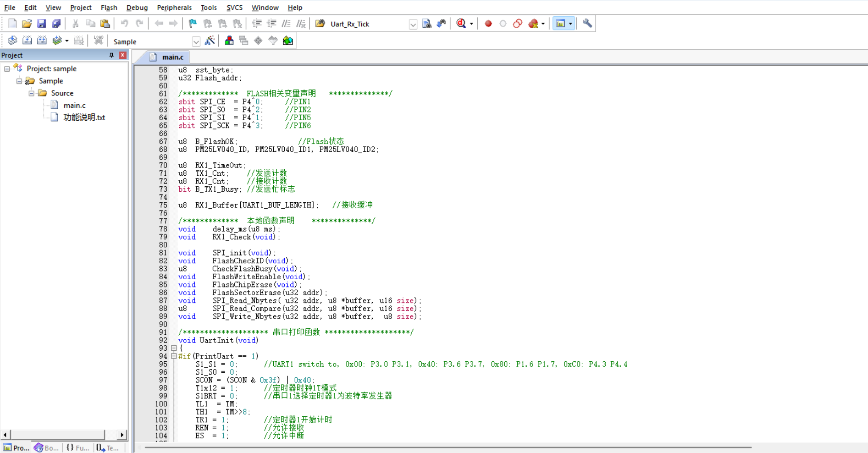Open Configuration wrench icon
868x453 pixels.
(587, 24)
